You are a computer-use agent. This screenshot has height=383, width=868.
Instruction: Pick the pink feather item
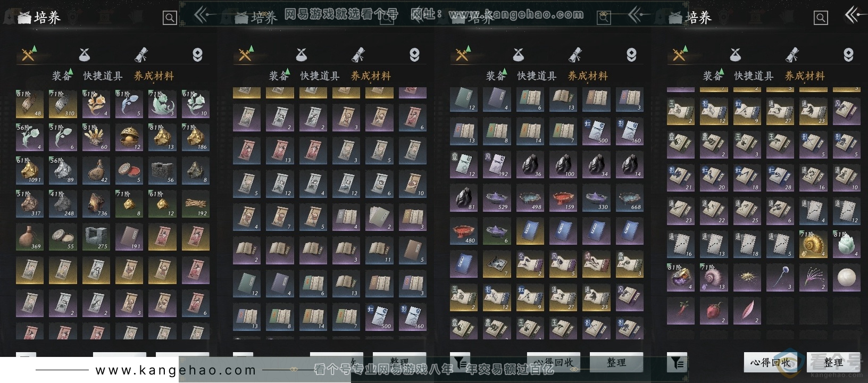747,311
